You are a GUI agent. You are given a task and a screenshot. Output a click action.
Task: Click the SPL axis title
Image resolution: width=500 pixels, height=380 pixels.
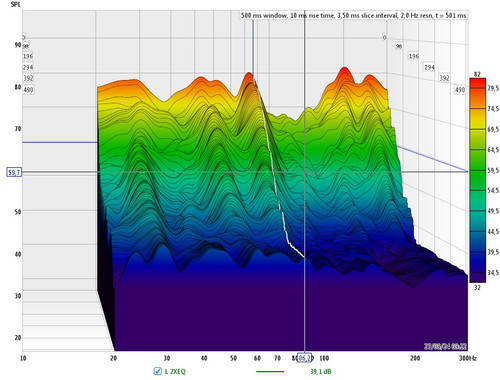[x=15, y=4]
